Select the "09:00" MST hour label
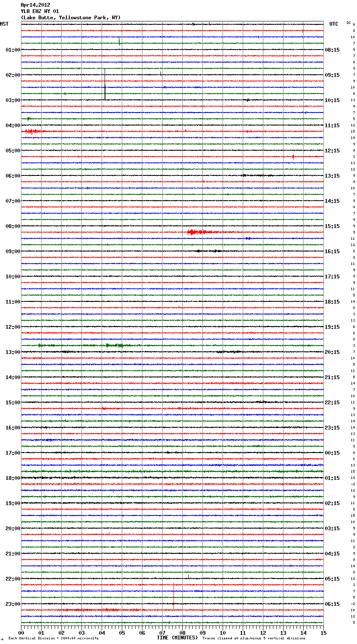The image size is (357, 644). point(13,251)
